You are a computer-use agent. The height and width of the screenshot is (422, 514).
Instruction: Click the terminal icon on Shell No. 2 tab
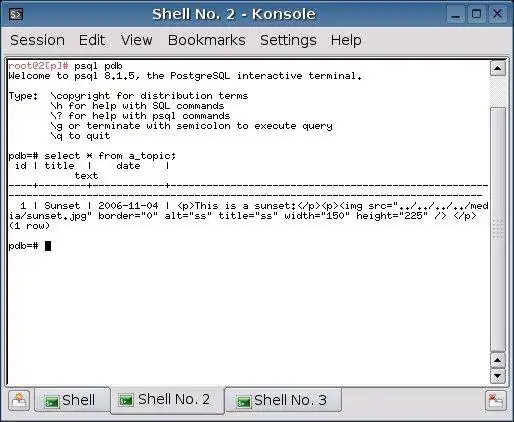pyautogui.click(x=126, y=400)
